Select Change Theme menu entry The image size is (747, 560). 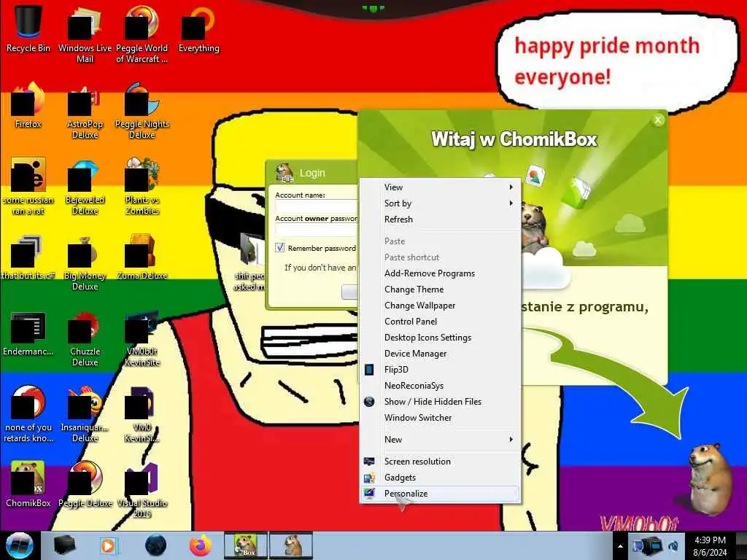440,289
